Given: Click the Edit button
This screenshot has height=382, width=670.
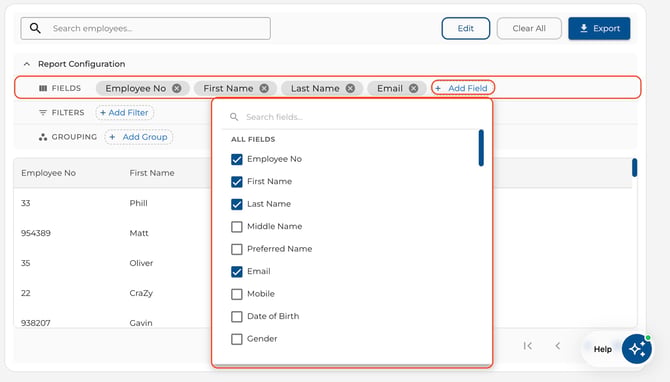Looking at the screenshot, I should pos(466,29).
